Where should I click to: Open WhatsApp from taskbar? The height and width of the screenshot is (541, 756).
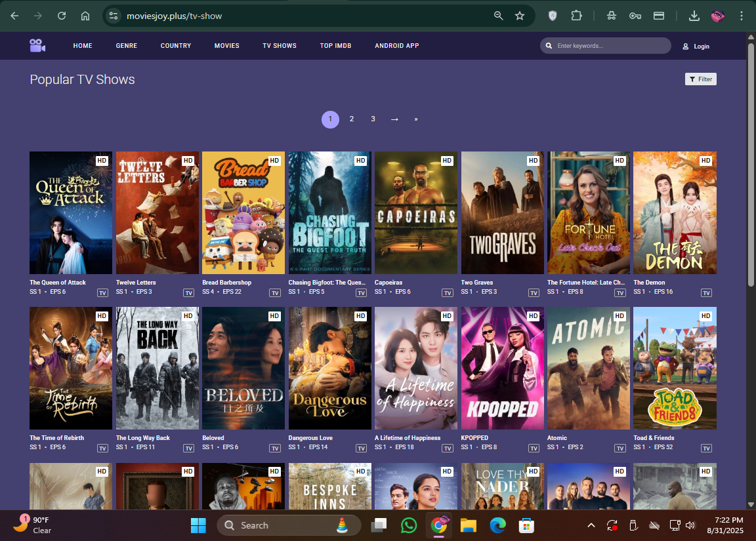click(x=409, y=525)
